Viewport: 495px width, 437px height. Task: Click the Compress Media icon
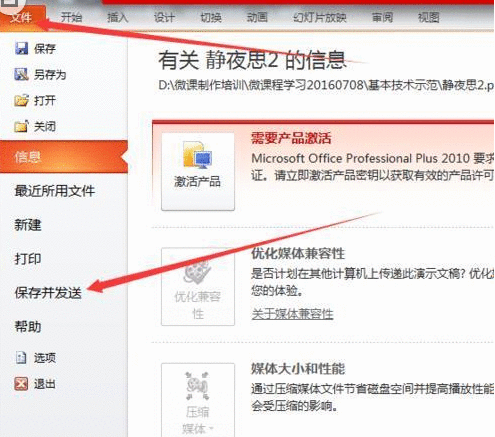(198, 386)
